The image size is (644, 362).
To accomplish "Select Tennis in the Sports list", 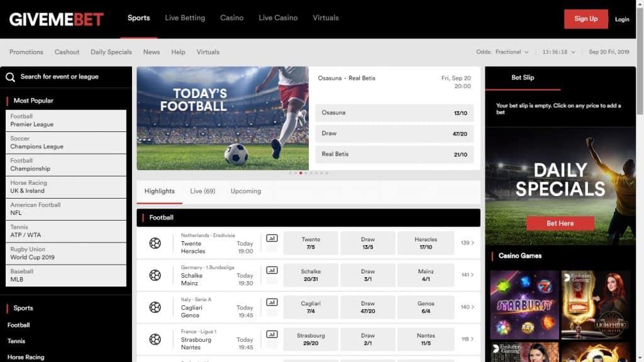I will [x=16, y=341].
